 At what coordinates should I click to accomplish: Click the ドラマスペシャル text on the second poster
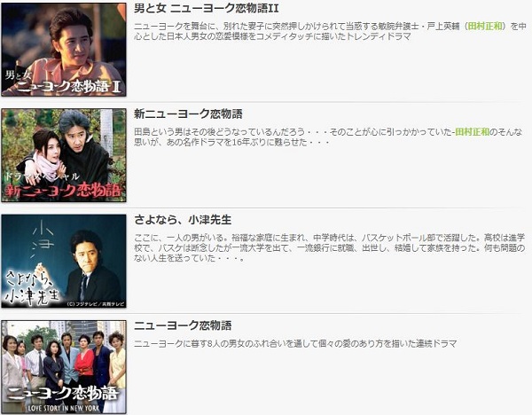[42, 176]
